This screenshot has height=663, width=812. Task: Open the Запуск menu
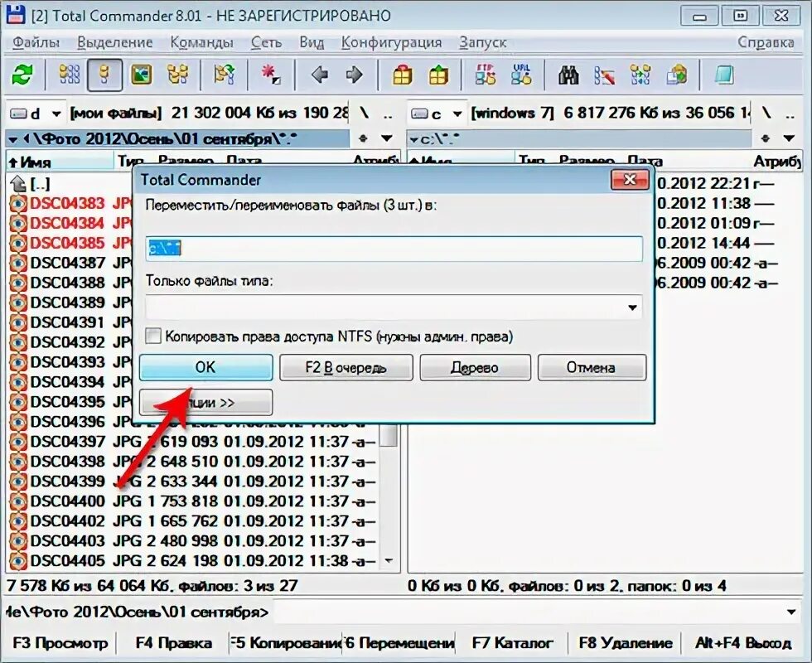click(x=482, y=42)
